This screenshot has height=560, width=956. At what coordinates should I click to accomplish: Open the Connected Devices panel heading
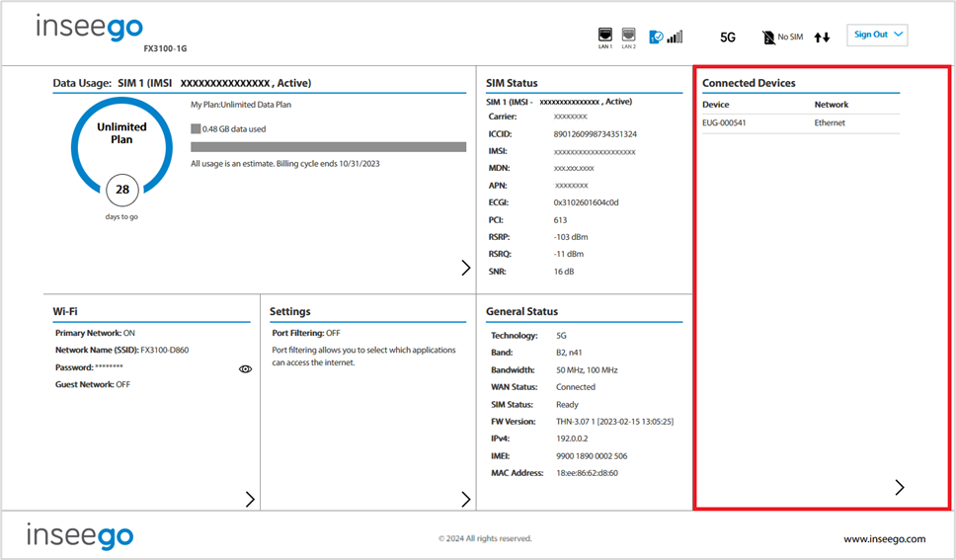pos(749,83)
